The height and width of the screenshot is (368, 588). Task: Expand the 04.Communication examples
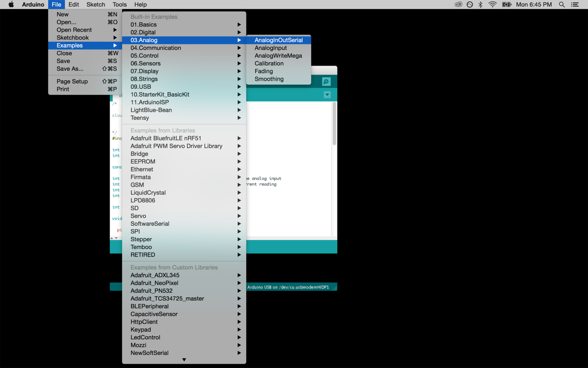coord(184,48)
